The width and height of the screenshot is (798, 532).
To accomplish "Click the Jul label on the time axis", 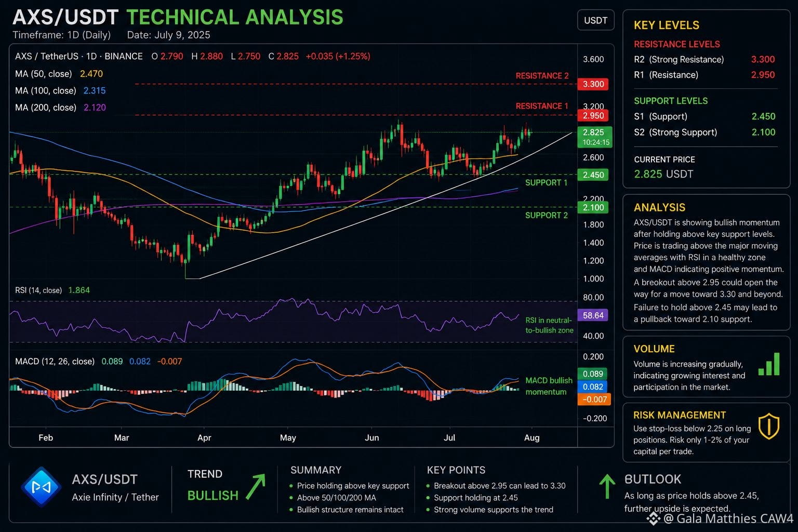I will click(x=449, y=437).
